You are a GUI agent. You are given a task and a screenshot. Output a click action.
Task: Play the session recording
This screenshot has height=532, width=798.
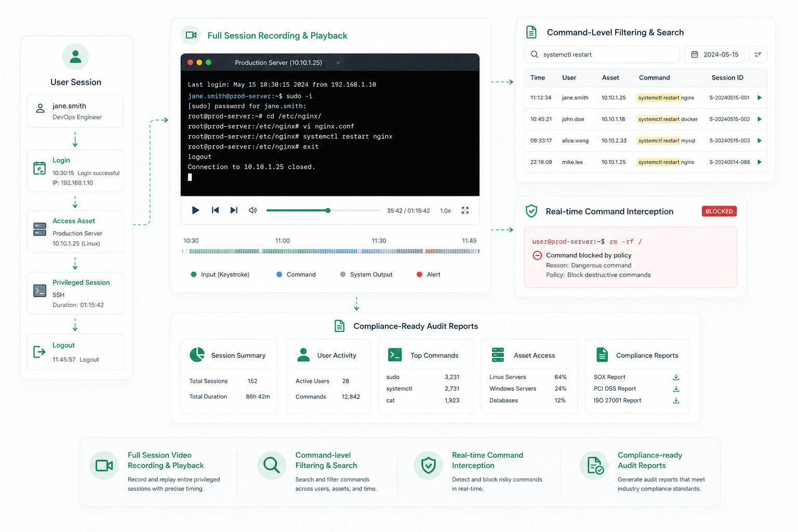coord(195,210)
